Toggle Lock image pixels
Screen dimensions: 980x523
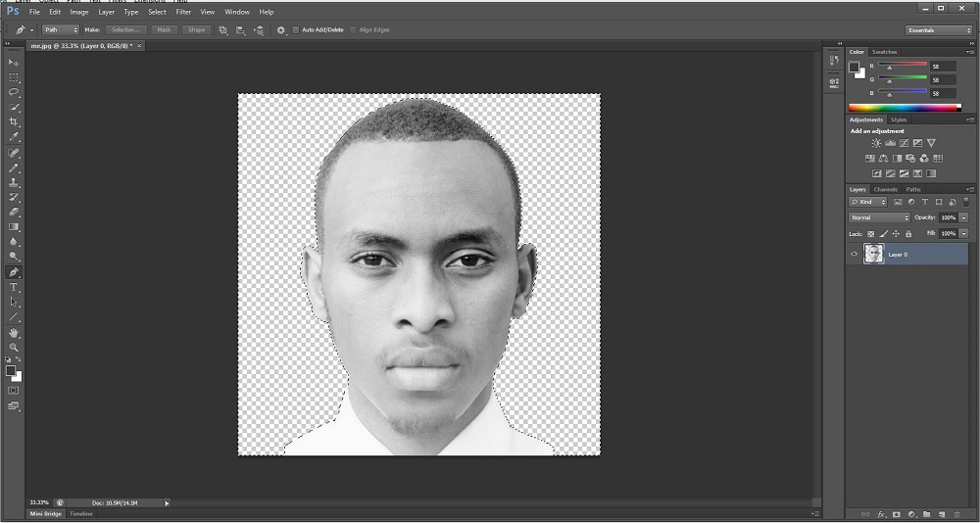click(x=883, y=234)
